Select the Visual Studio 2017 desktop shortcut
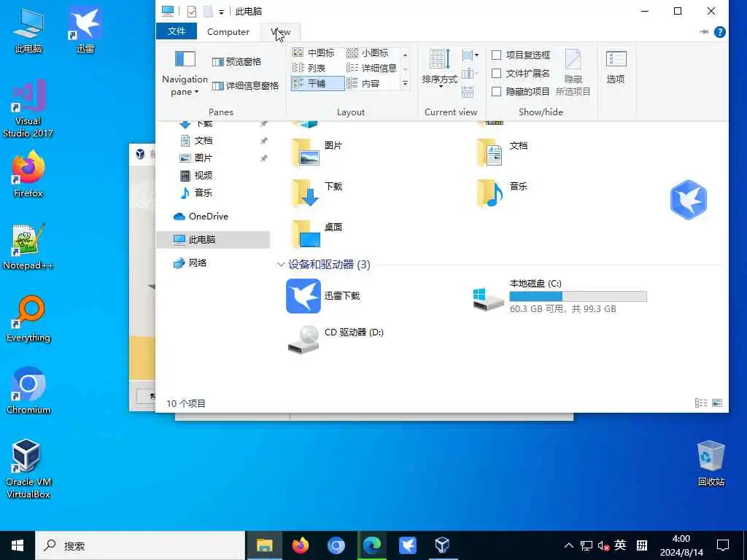This screenshot has height=560, width=747. 28,109
